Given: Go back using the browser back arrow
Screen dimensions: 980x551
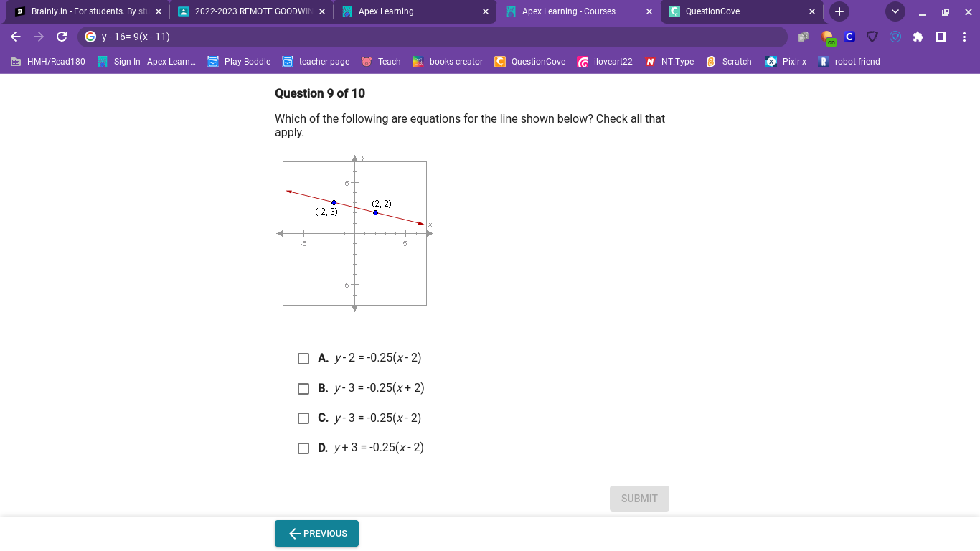Looking at the screenshot, I should tap(16, 37).
